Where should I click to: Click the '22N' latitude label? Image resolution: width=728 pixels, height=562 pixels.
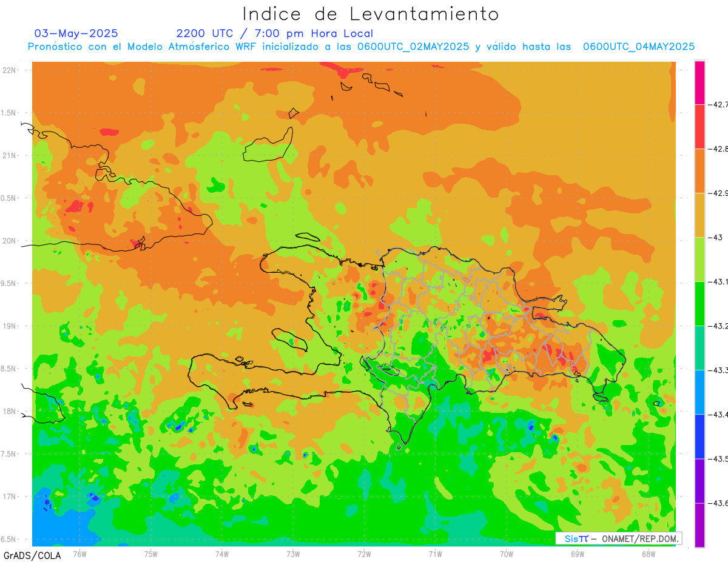(10, 70)
